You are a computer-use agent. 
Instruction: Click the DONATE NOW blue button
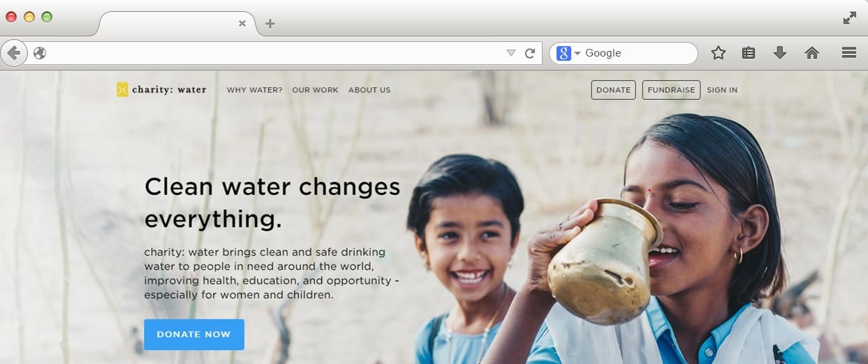click(194, 335)
